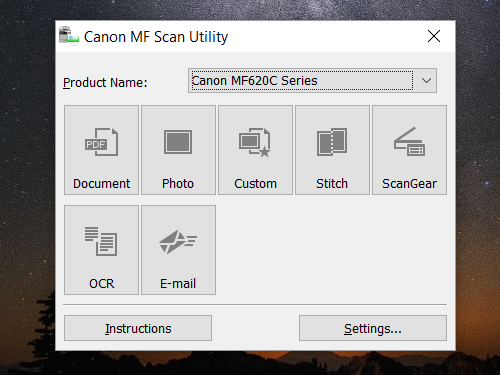Close the Canon MF Scan Utility window
Viewport: 500px width, 375px height.
(434, 36)
